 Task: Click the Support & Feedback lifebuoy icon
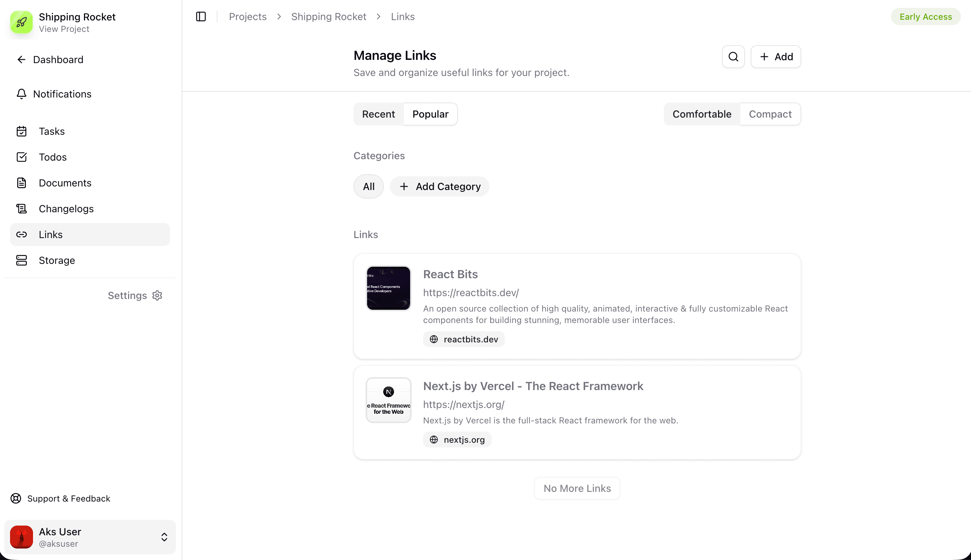tap(16, 498)
